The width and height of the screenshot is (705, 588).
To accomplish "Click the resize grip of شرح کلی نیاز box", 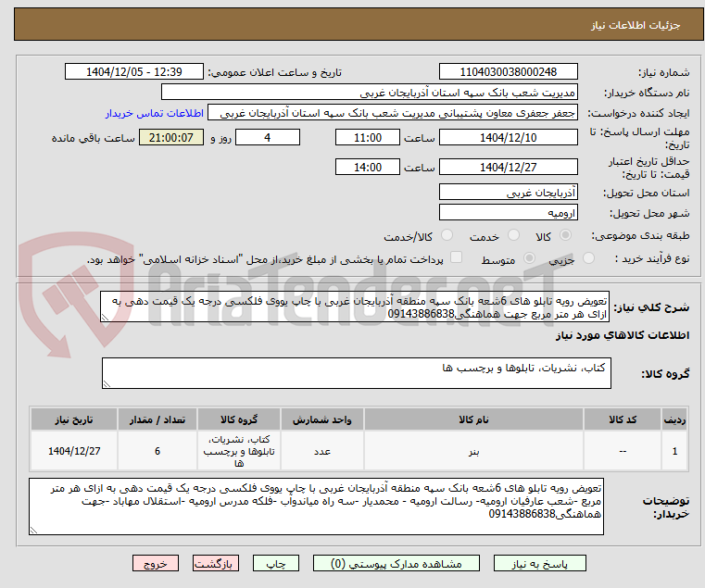I will point(105,318).
